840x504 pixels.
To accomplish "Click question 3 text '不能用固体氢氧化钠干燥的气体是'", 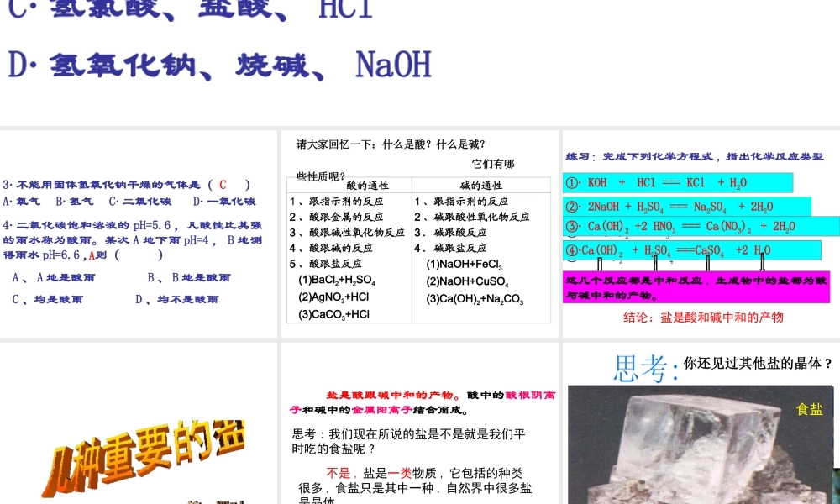I will [108, 185].
